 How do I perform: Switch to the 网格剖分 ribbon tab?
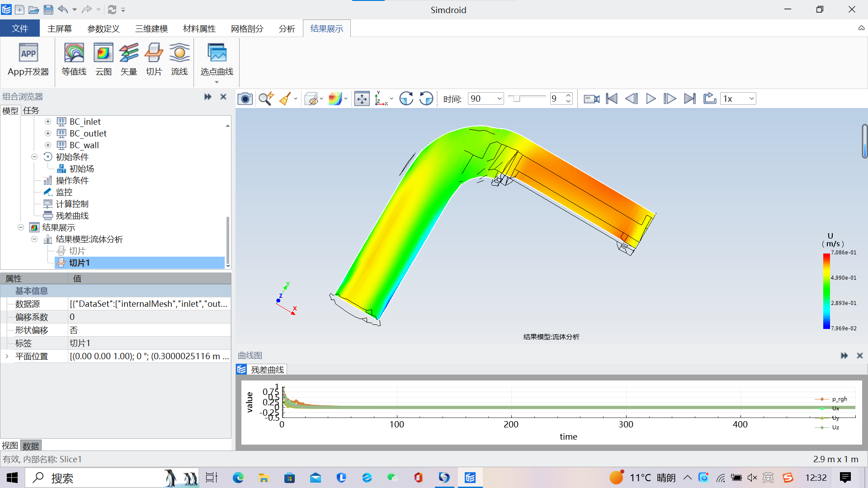tap(247, 28)
